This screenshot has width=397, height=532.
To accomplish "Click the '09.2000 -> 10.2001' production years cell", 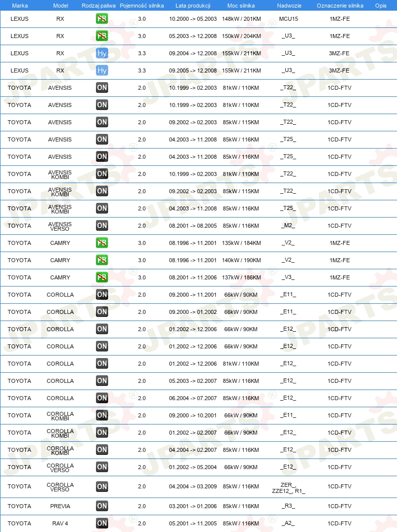I will 193,415.
